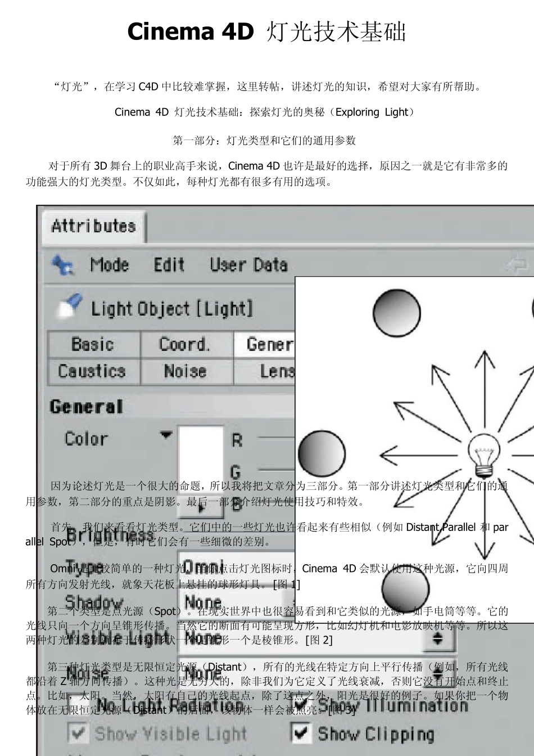The height and width of the screenshot is (756, 534).
Task: Switch to the Noise tab
Action: coord(187,371)
